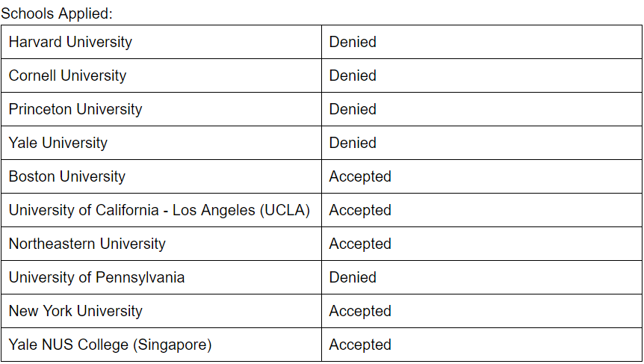Image resolution: width=644 pixels, height=364 pixels.
Task: Click the Accepted status beside Northeastern University
Action: pyautogui.click(x=360, y=244)
